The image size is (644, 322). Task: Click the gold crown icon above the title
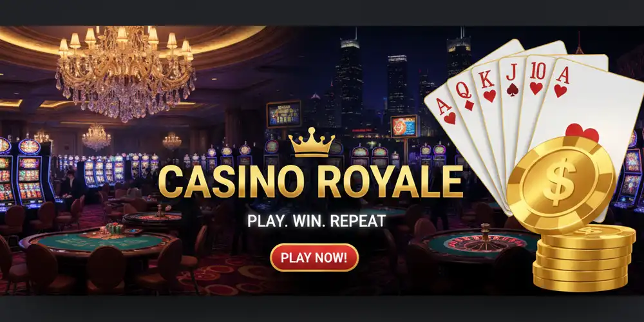[312, 142]
